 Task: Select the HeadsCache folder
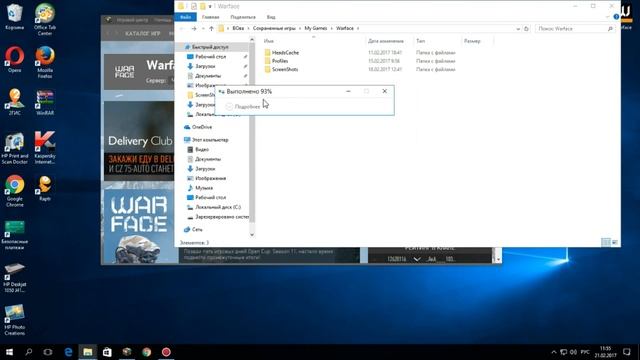coord(285,53)
